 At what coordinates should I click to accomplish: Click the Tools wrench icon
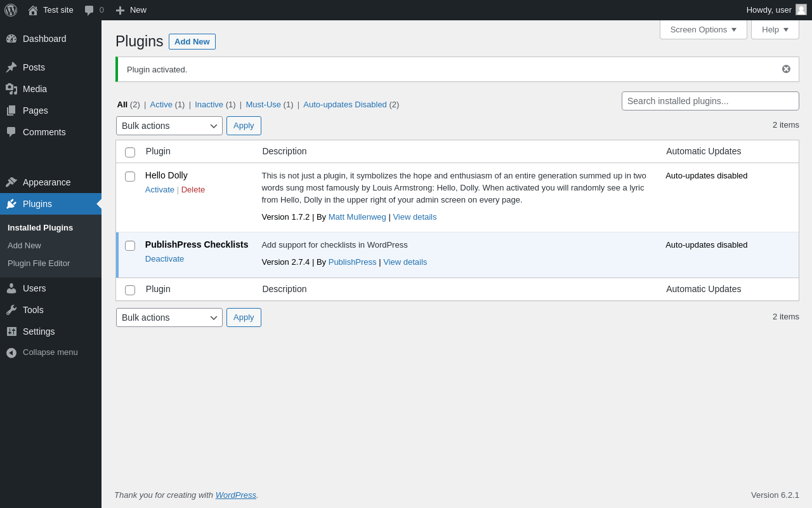click(x=11, y=310)
